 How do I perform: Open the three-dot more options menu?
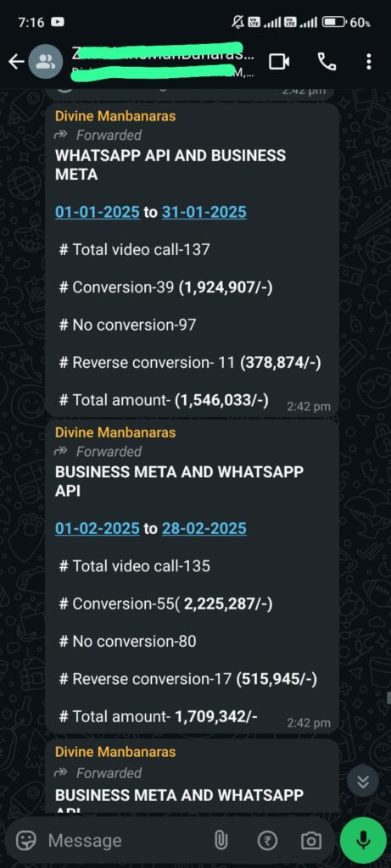[369, 61]
